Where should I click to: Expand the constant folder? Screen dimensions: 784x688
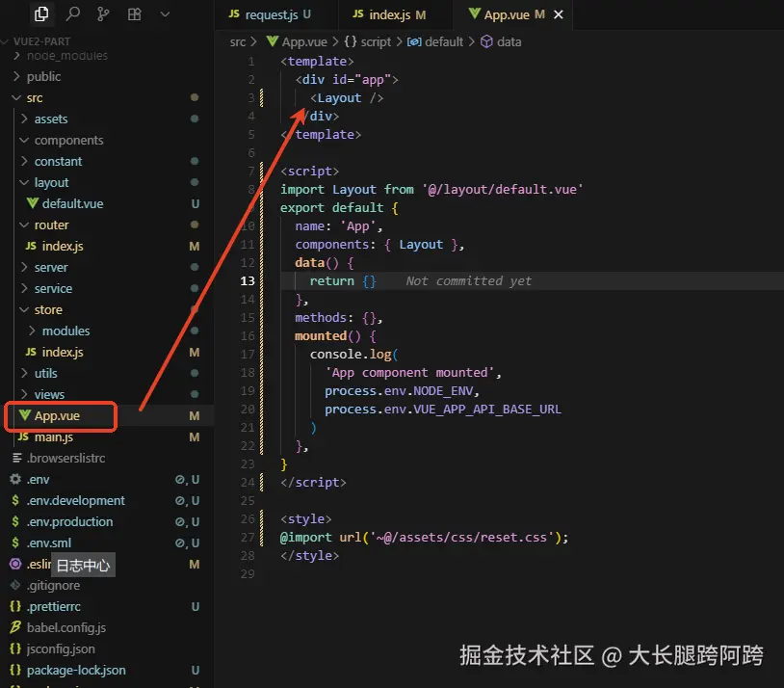58,161
